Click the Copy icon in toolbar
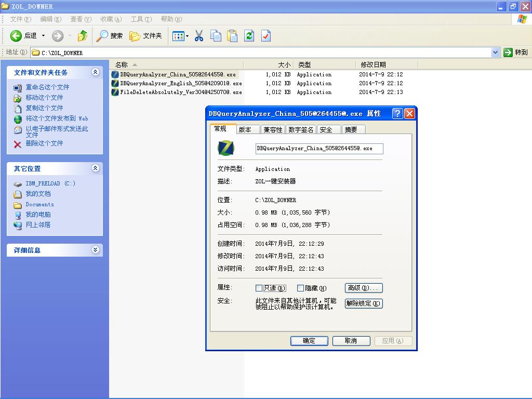Image resolution: width=532 pixels, height=399 pixels. tap(216, 36)
